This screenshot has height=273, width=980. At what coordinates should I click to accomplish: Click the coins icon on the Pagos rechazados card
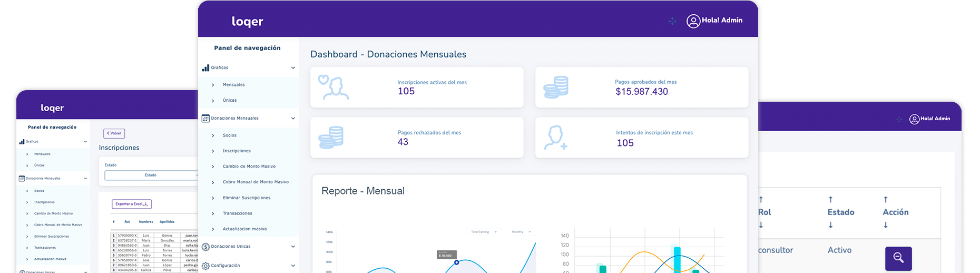pos(331,138)
